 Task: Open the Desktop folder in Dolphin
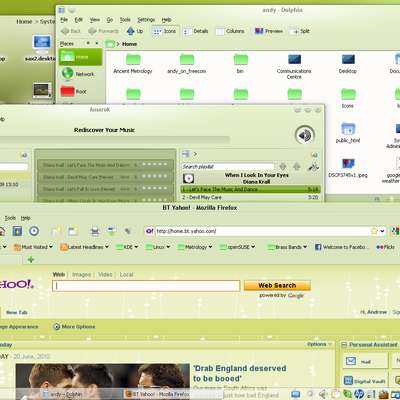(348, 64)
